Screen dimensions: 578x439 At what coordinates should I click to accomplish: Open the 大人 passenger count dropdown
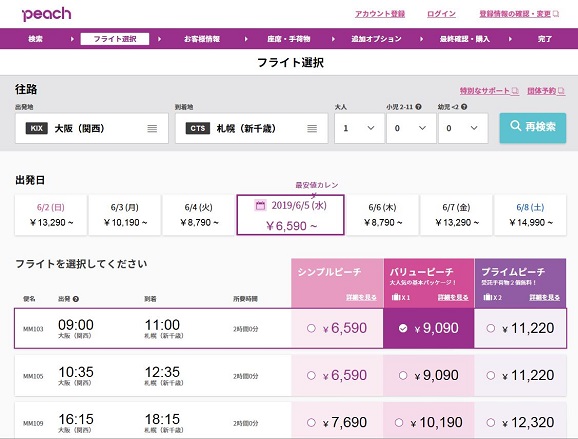pyautogui.click(x=359, y=128)
